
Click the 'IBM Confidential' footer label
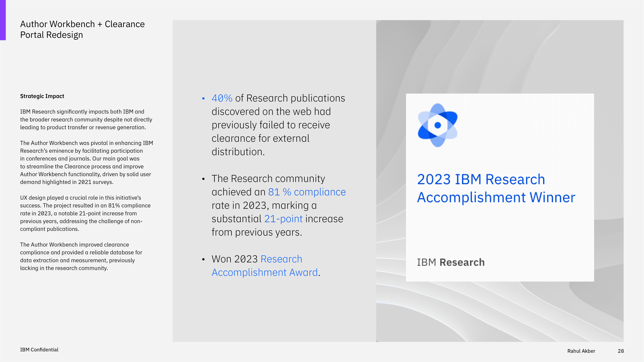click(x=39, y=350)
